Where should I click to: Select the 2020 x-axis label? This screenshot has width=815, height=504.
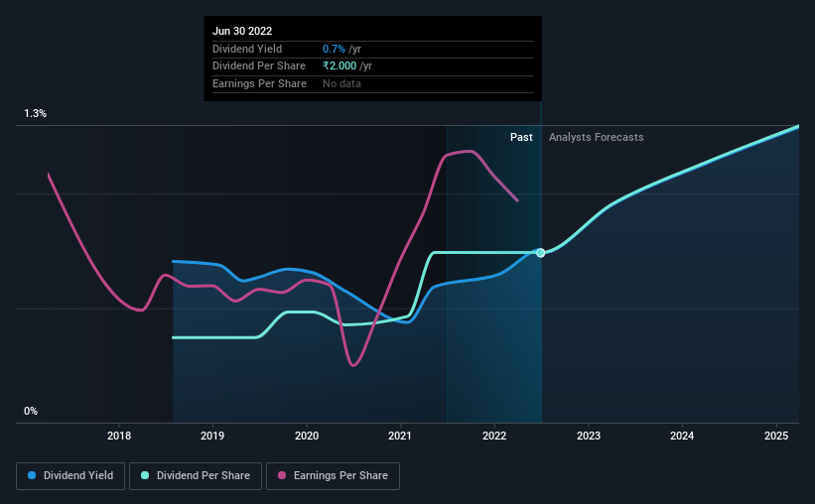pyautogui.click(x=307, y=436)
